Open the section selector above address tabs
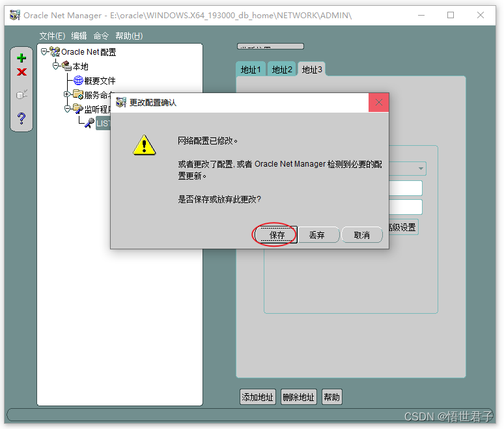The image size is (504, 429). pos(270,46)
